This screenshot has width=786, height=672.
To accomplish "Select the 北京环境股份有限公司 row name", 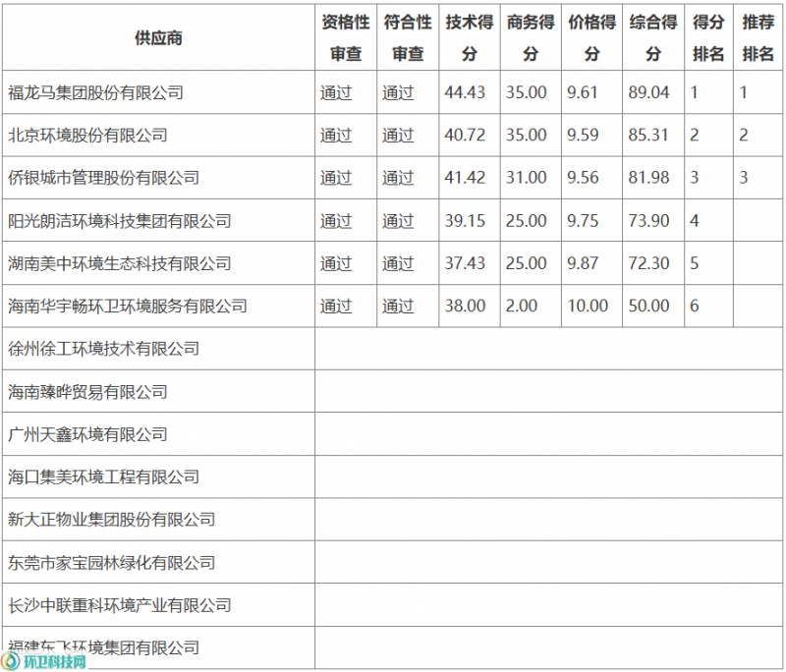I will 87,136.
